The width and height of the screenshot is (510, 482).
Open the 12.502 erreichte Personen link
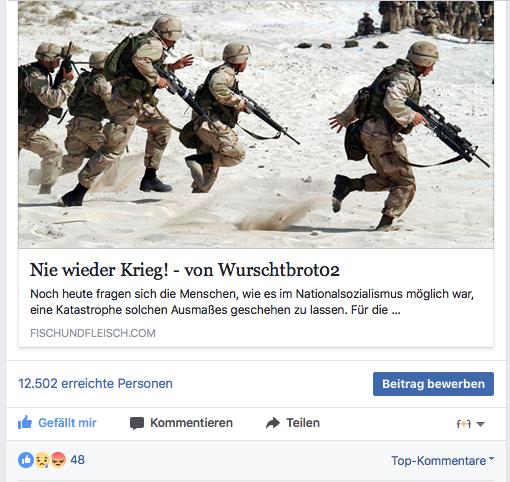(95, 383)
